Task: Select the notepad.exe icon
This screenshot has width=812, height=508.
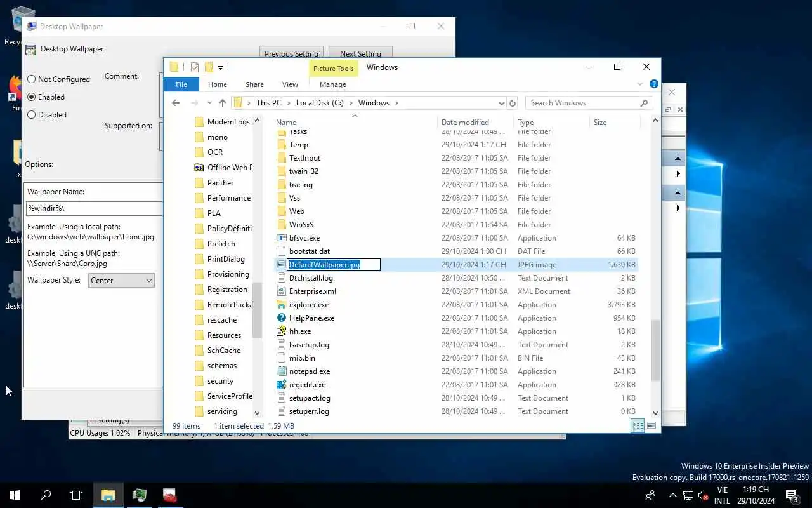Action: pos(282,371)
